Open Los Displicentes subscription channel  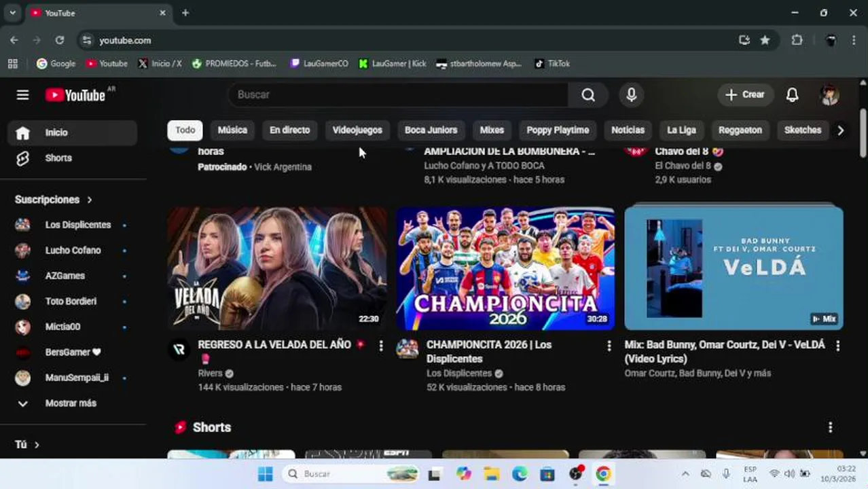coord(73,225)
